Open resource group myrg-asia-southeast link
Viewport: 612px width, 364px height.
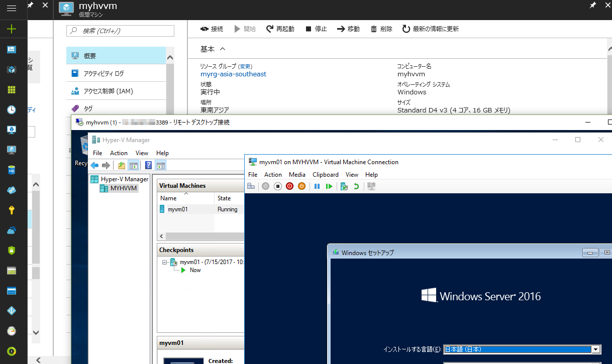(x=233, y=74)
